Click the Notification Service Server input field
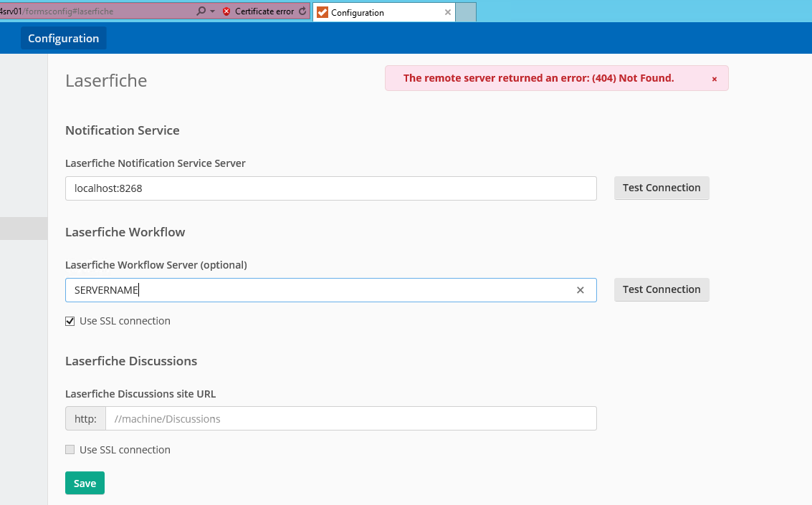 [x=331, y=188]
